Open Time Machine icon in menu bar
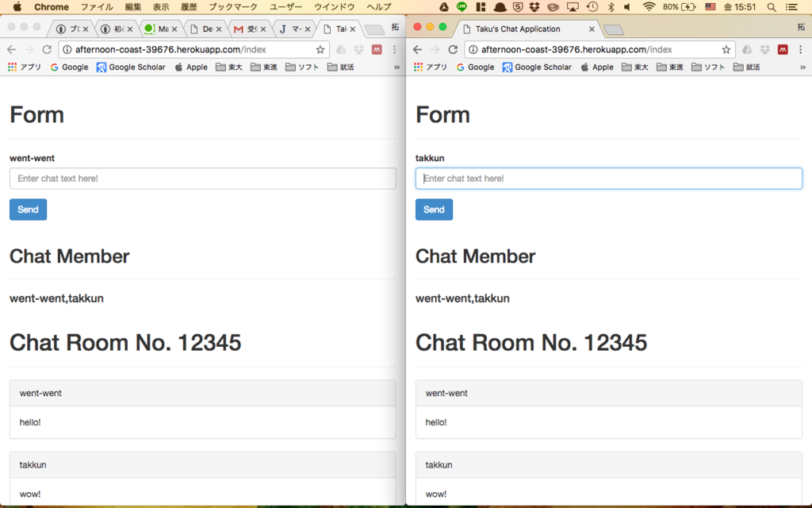 (592, 6)
